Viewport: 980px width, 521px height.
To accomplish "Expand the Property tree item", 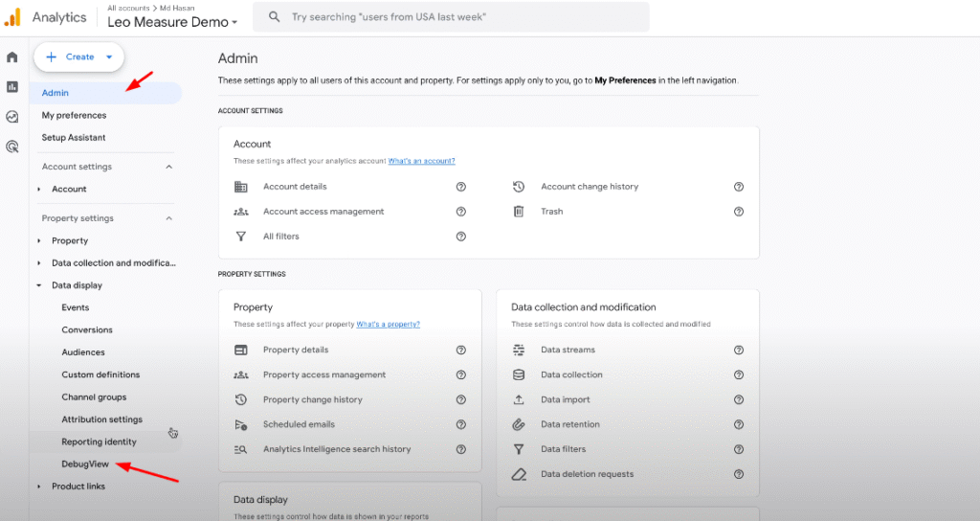I will pos(38,240).
